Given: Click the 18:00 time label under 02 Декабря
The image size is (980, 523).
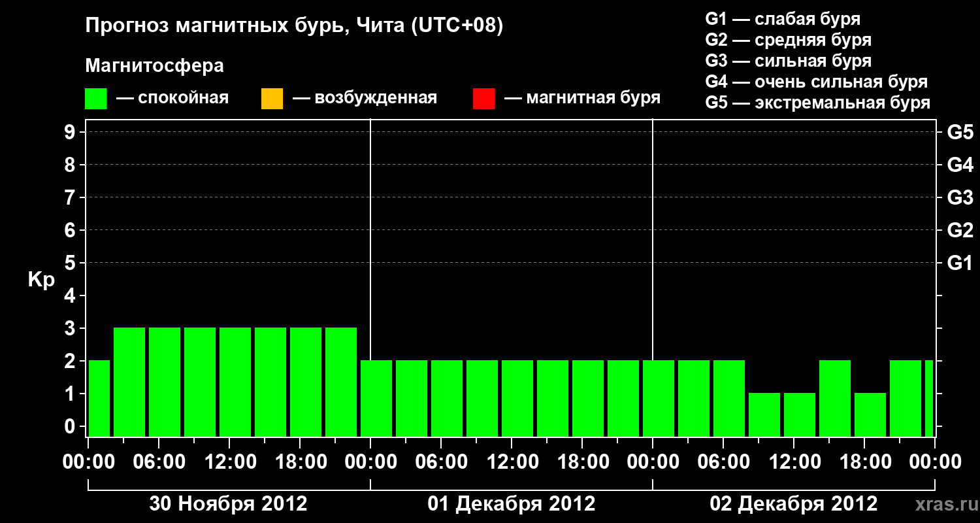Looking at the screenshot, I should point(866,462).
